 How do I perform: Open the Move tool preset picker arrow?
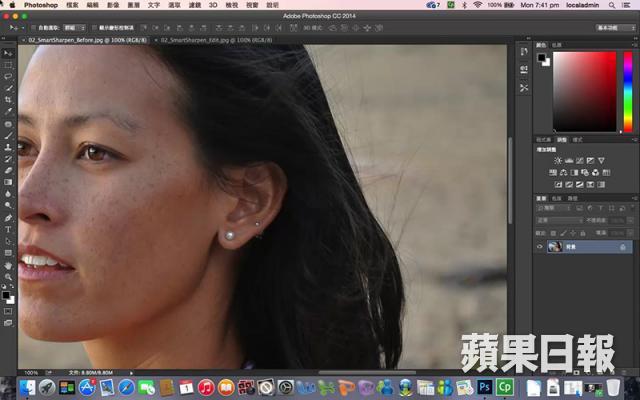pos(23,28)
